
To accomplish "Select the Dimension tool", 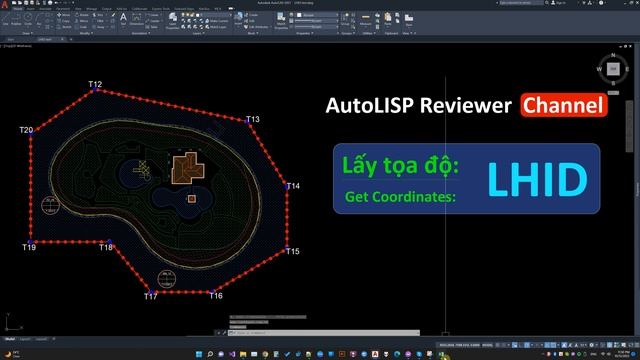I will pyautogui.click(x=136, y=19).
